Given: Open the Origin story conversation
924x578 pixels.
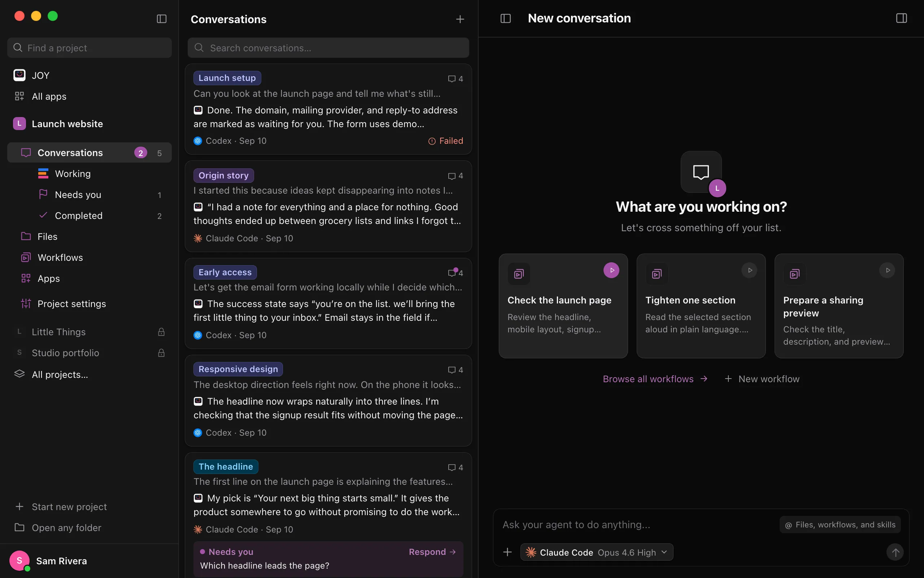Looking at the screenshot, I should coord(328,206).
